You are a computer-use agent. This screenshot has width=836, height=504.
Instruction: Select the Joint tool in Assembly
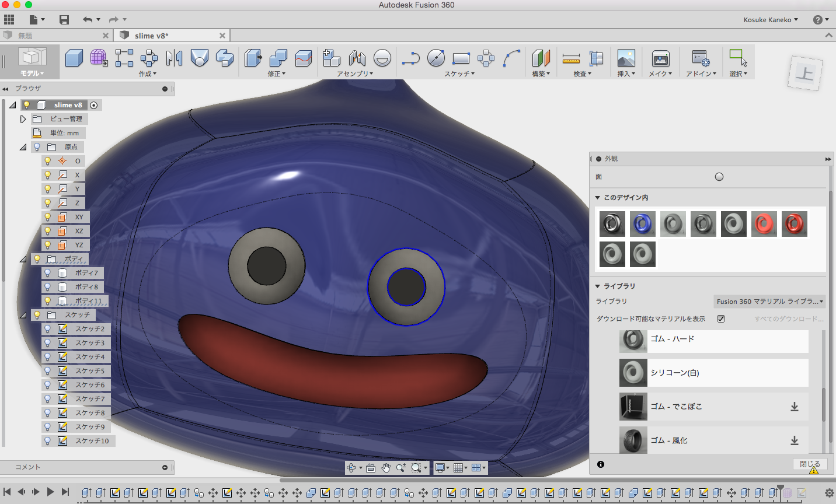tap(357, 58)
